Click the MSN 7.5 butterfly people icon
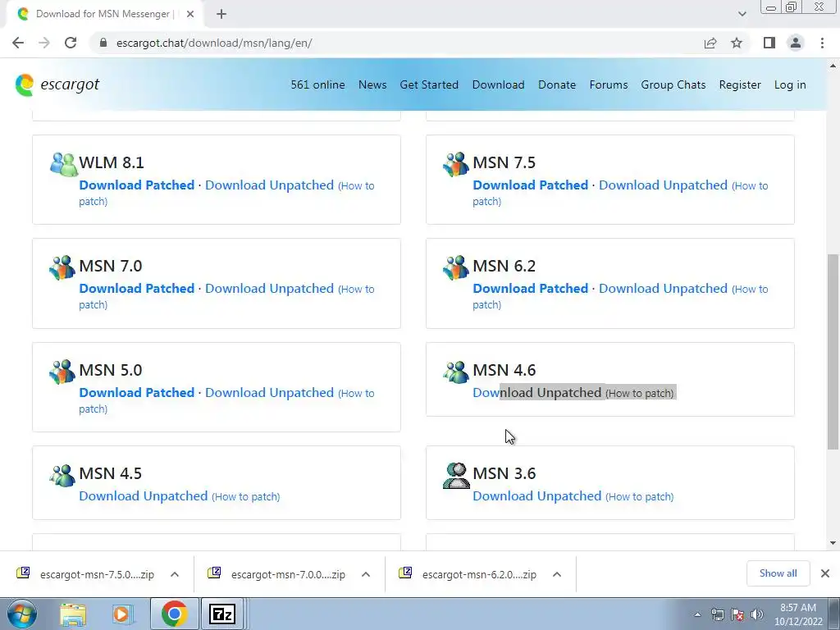Image resolution: width=840 pixels, height=630 pixels. click(x=456, y=164)
